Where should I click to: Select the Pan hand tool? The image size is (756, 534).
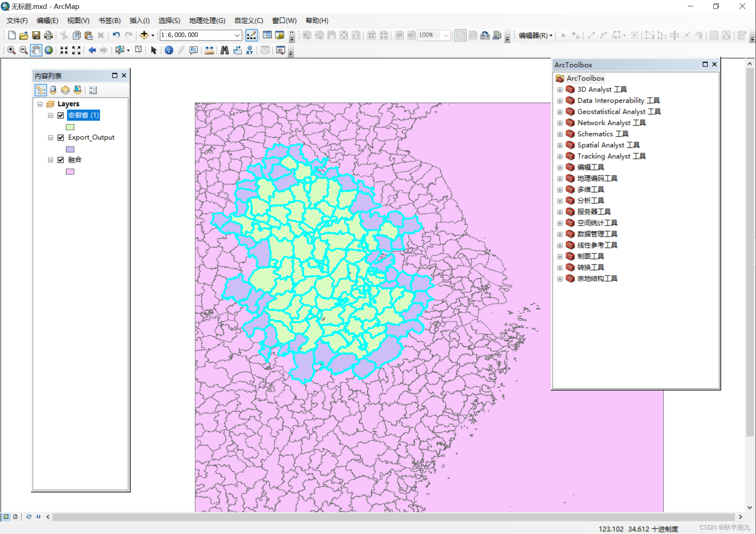36,50
